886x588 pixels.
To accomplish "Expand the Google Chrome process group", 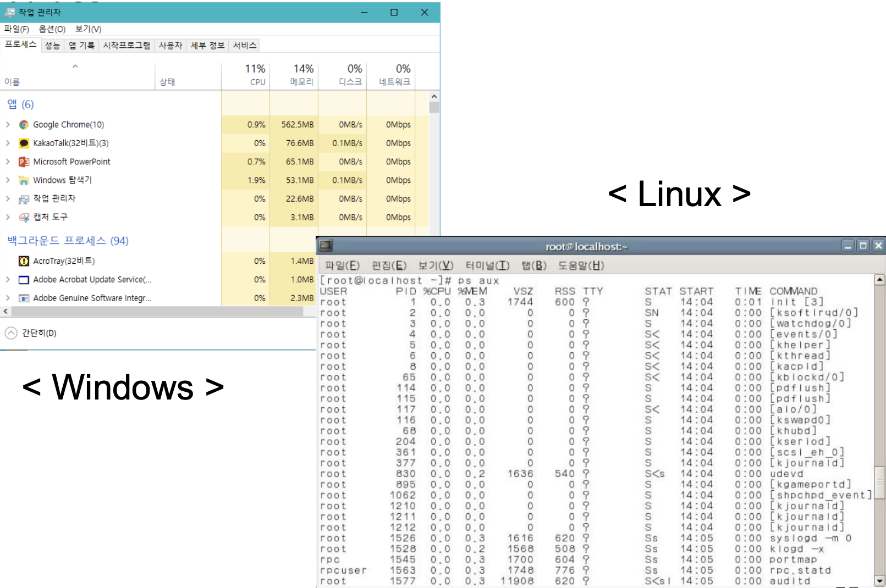I will coord(8,125).
